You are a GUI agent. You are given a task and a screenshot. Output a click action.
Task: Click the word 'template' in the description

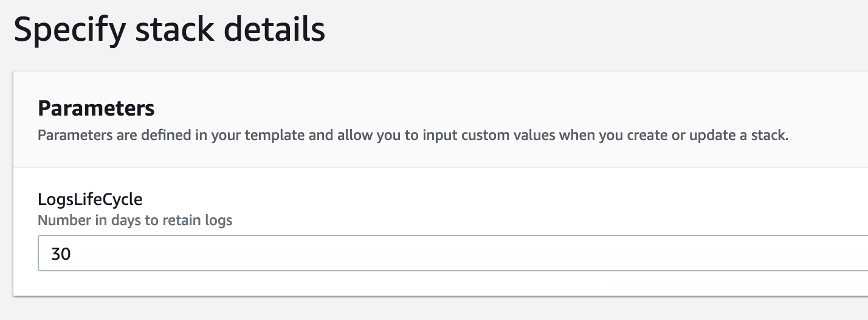[x=275, y=135]
